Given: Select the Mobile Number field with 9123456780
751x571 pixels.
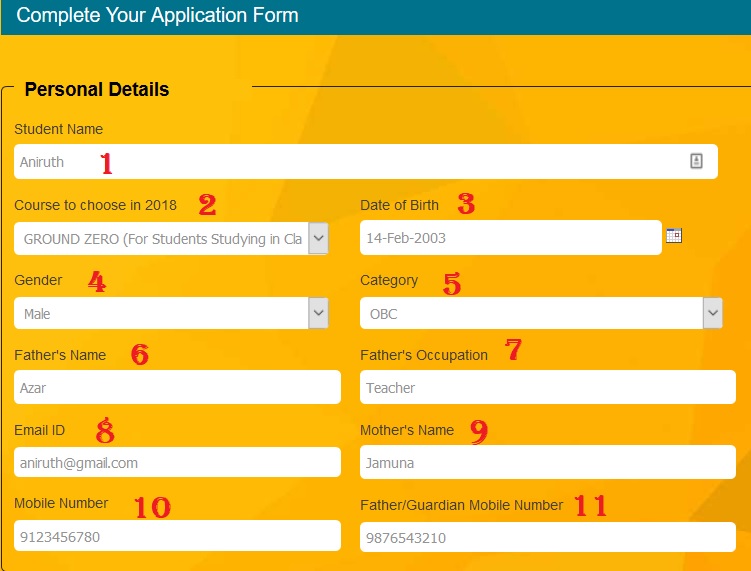Looking at the screenshot, I should point(177,536).
